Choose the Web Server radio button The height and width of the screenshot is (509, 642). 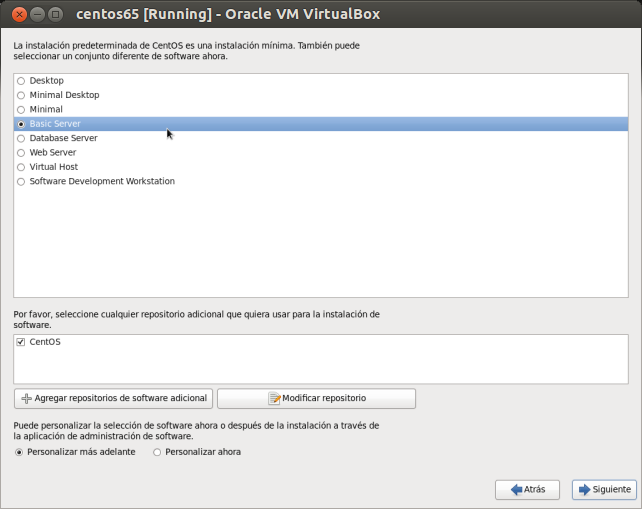tap(21, 153)
